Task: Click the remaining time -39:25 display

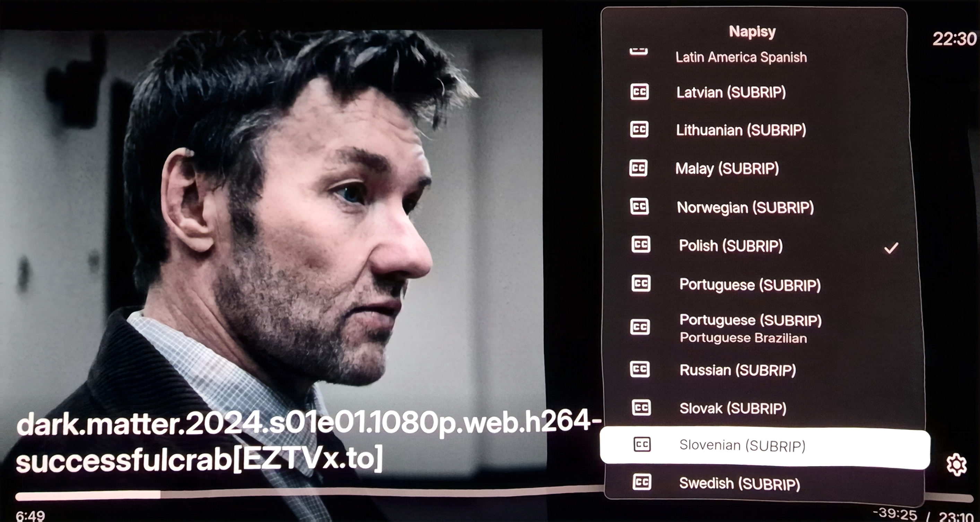Action: (x=894, y=514)
